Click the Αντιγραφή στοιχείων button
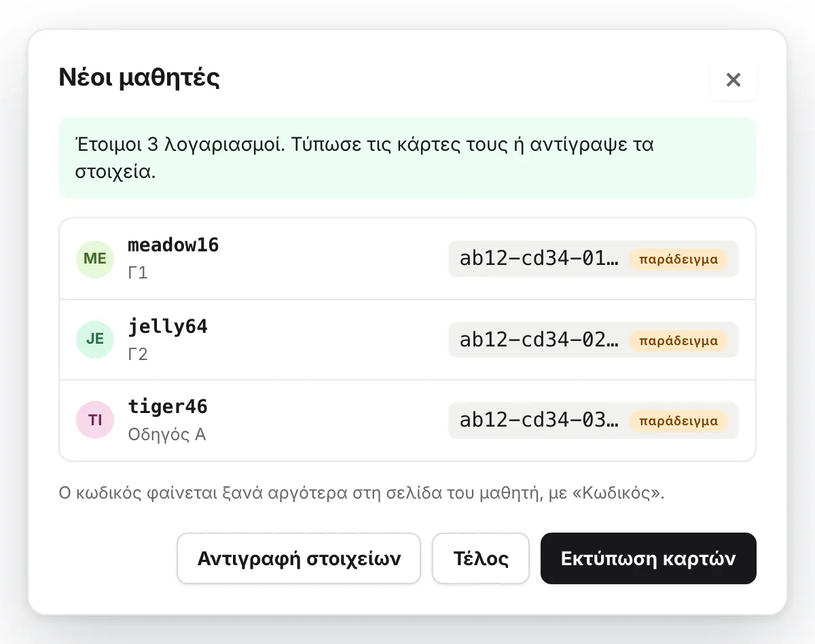The image size is (815, 644). pyautogui.click(x=299, y=558)
